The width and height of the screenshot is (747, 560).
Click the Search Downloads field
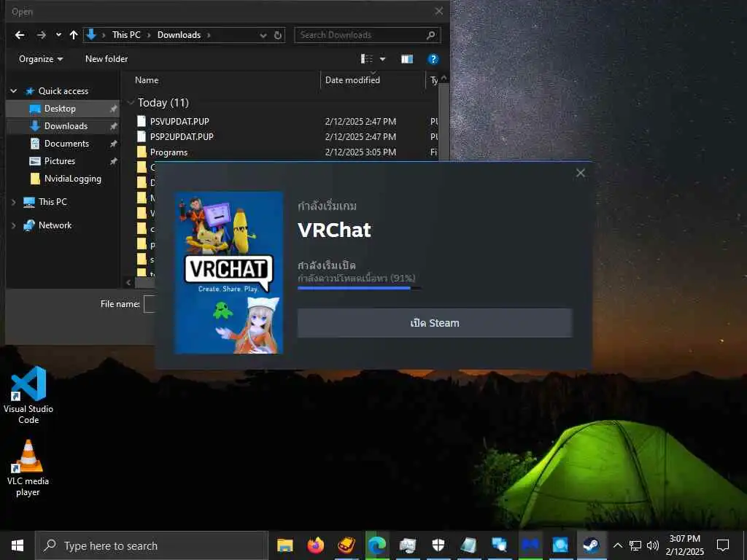coord(367,35)
